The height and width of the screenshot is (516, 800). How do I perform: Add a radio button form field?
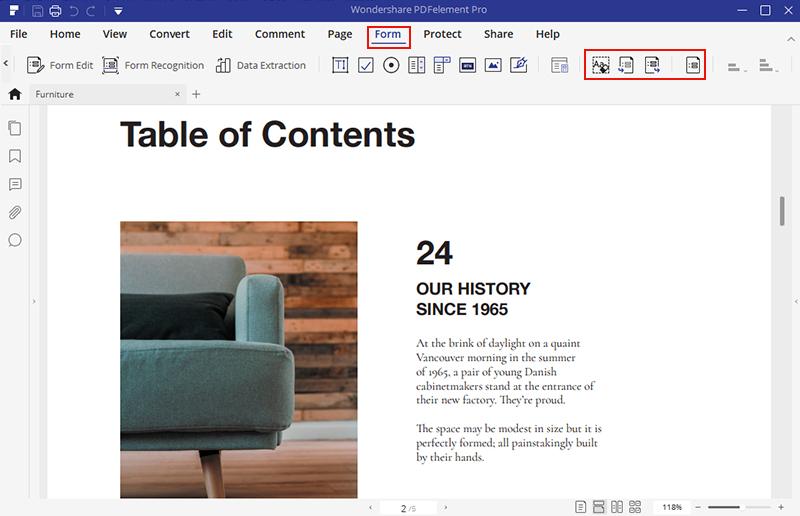click(391, 65)
